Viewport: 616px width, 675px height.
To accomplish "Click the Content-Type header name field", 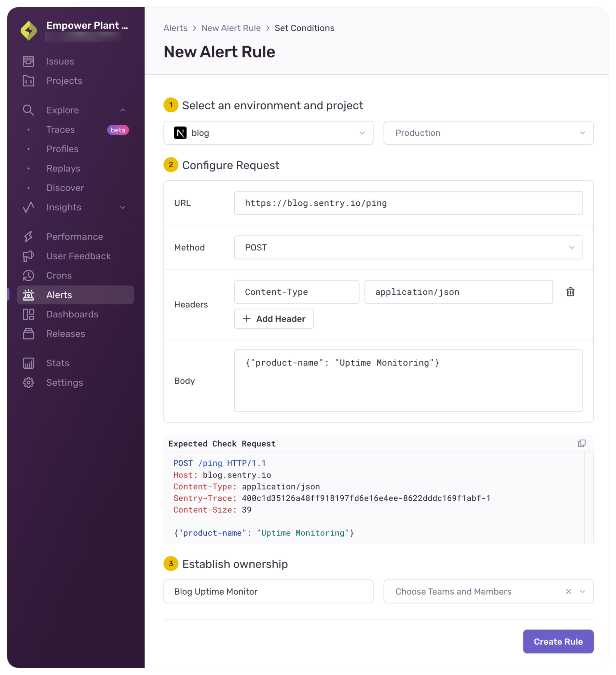I will 297,292.
